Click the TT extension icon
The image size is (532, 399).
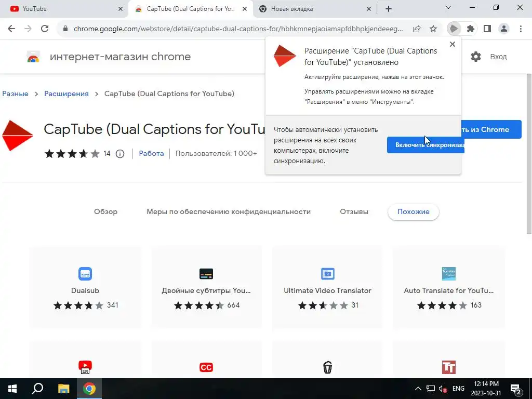pyautogui.click(x=448, y=367)
